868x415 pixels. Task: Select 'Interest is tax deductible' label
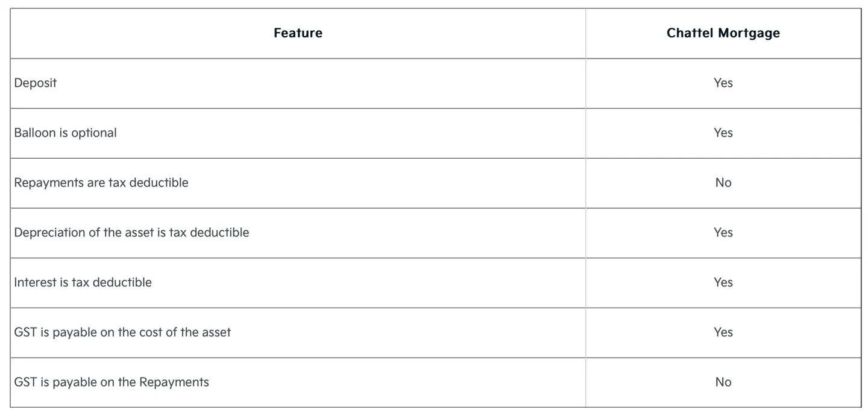pyautogui.click(x=83, y=282)
